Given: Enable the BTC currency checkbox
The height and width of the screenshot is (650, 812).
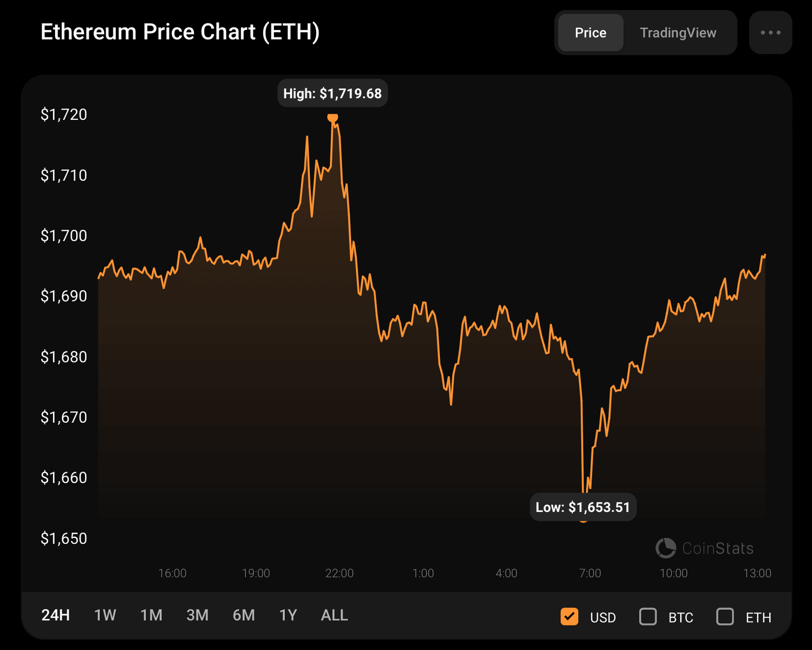Looking at the screenshot, I should [x=648, y=617].
